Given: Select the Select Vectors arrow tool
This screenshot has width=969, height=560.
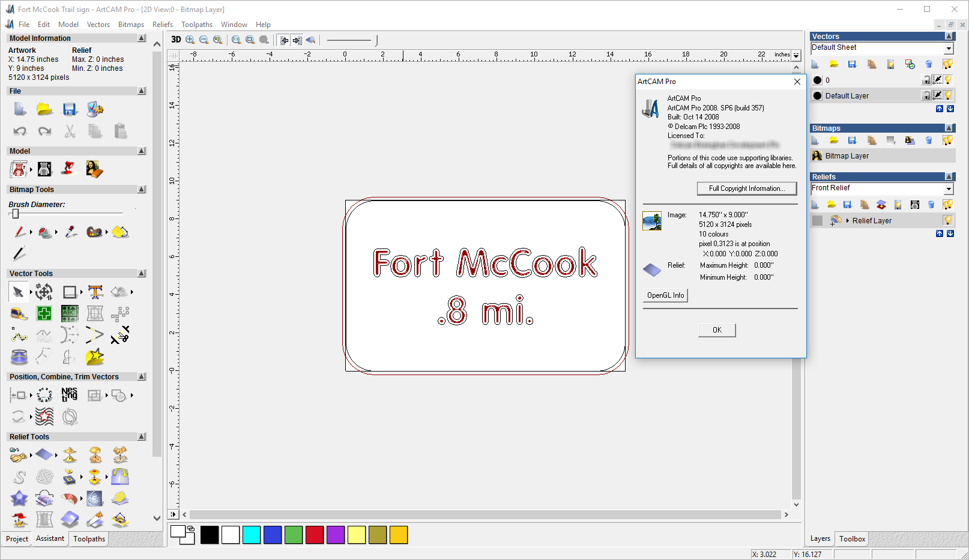Looking at the screenshot, I should tap(19, 292).
